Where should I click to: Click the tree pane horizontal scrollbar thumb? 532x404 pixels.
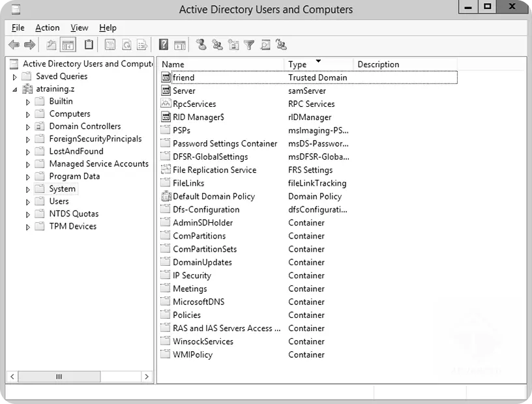click(x=59, y=376)
